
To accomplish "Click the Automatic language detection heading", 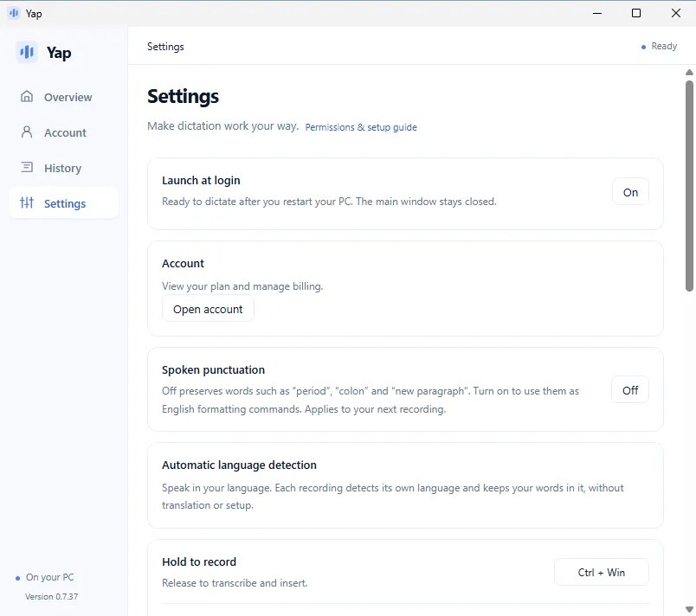I will tap(239, 465).
